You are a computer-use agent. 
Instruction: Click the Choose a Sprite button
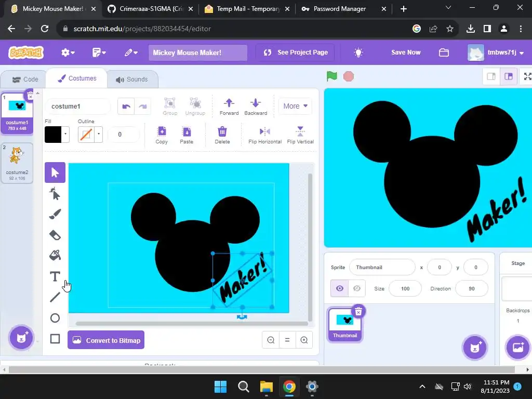click(x=475, y=347)
